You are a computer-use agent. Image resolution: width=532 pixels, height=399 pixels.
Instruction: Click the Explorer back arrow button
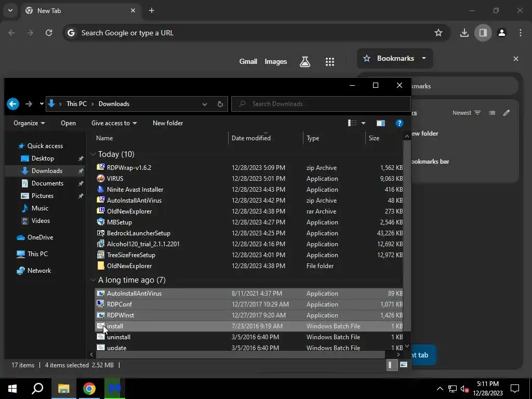pyautogui.click(x=13, y=104)
